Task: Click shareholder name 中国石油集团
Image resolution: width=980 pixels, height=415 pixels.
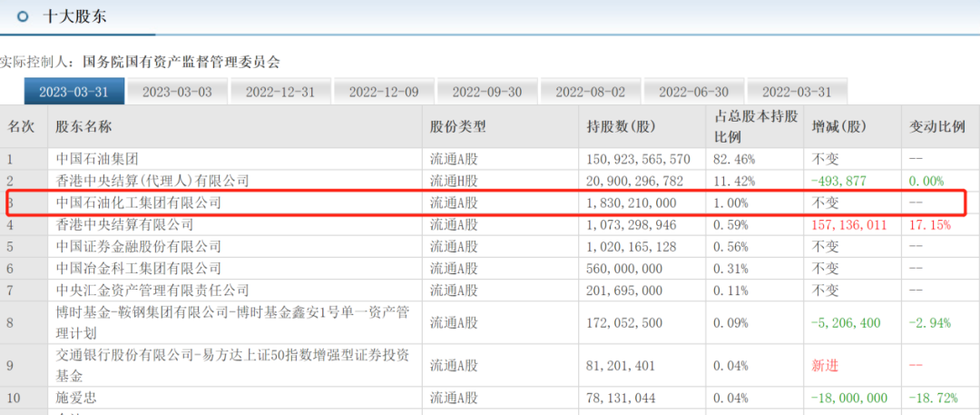Action: coord(93,159)
